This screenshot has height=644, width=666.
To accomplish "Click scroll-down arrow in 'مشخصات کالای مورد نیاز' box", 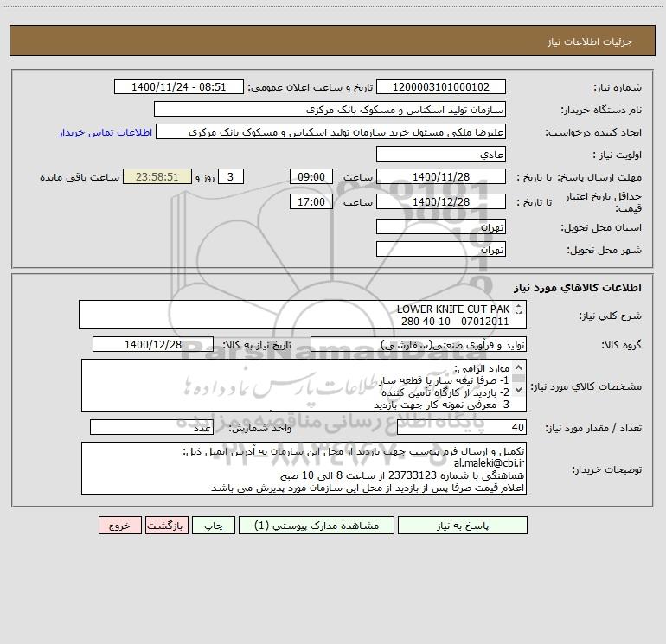I will tap(518, 389).
